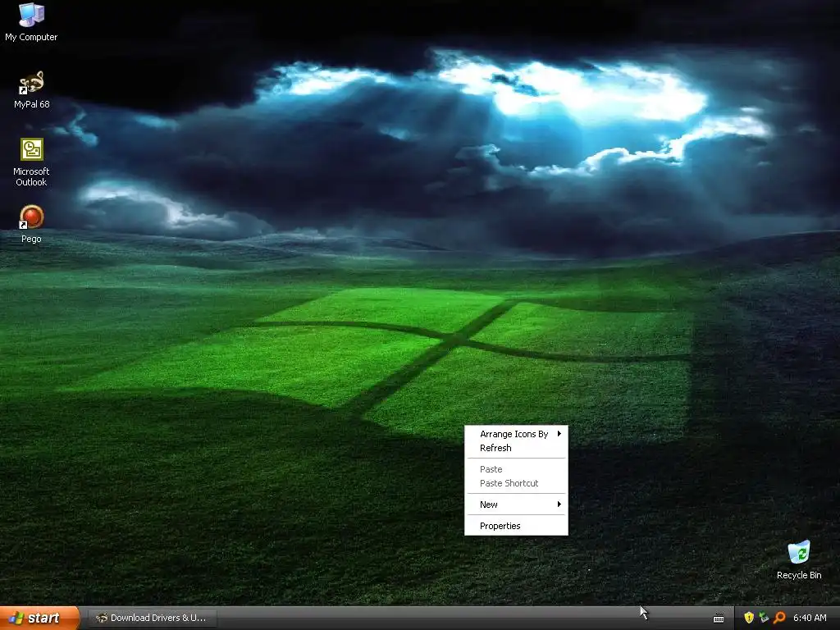Image resolution: width=840 pixels, height=630 pixels.
Task: Click the orange magnifier tray icon
Action: coord(779,618)
